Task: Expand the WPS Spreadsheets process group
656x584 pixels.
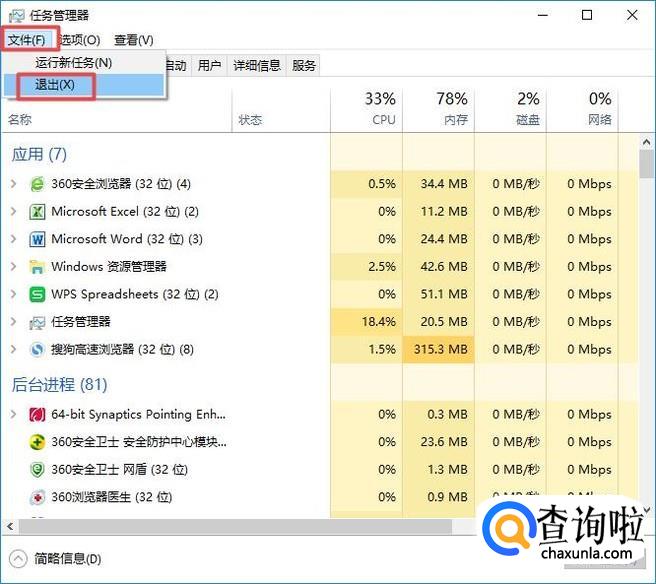Action: click(13, 294)
